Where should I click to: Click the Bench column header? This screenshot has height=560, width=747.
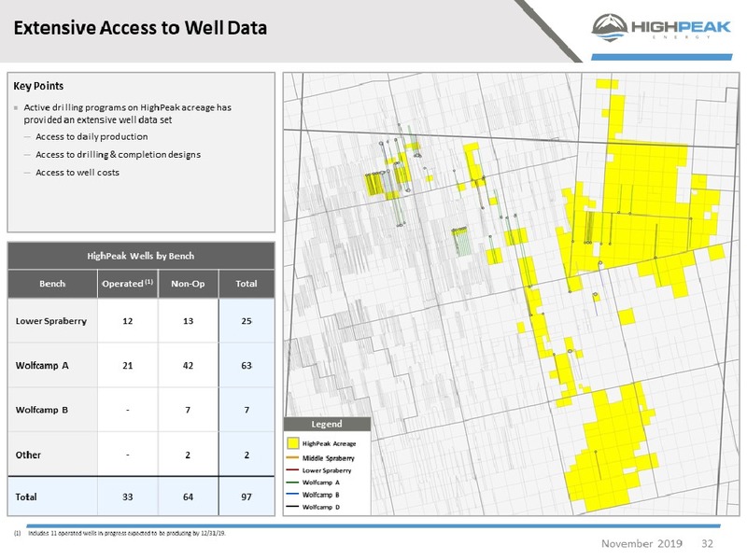tap(52, 284)
